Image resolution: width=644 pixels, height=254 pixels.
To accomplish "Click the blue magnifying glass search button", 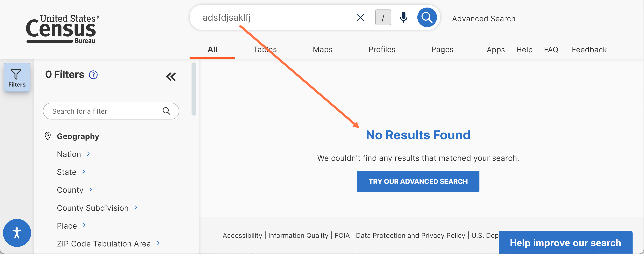I will pyautogui.click(x=427, y=17).
